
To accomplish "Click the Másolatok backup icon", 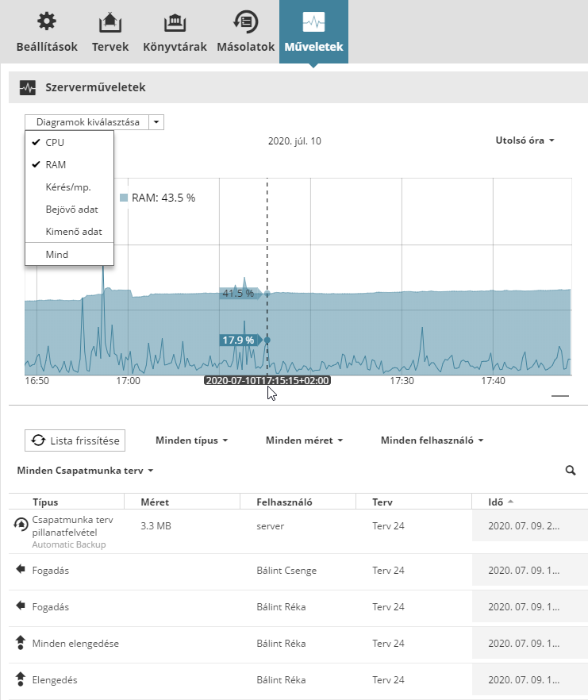I will (245, 21).
